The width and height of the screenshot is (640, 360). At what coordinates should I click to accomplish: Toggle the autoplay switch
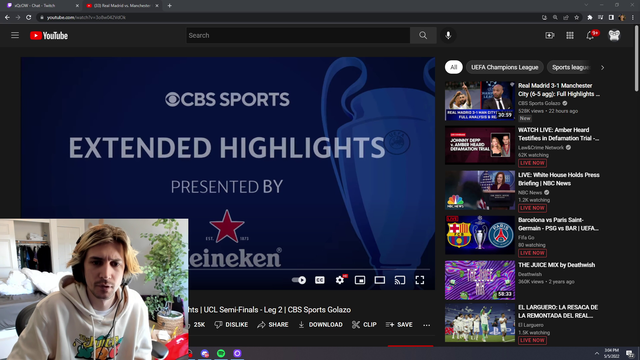[299, 280]
